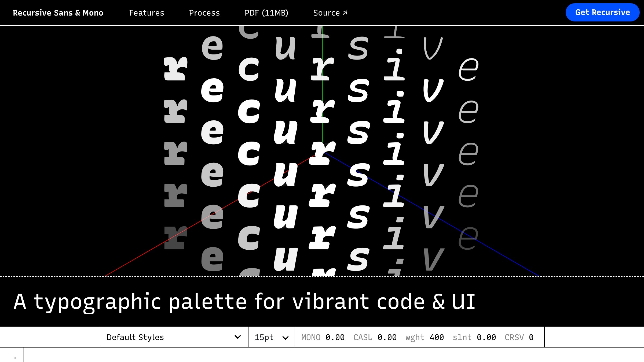Open the Source external link
Image resolution: width=644 pixels, height=362 pixels.
point(330,13)
